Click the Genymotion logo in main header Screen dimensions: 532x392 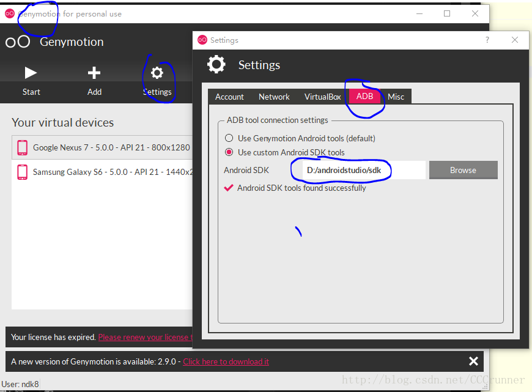click(x=18, y=42)
